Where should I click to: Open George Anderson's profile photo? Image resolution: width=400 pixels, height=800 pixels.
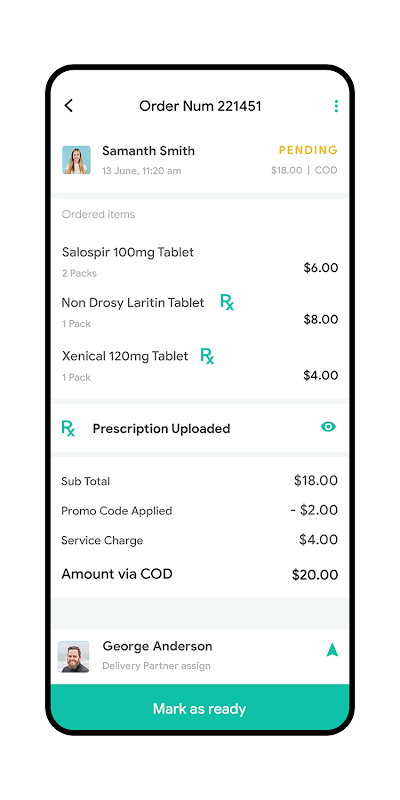tap(73, 657)
